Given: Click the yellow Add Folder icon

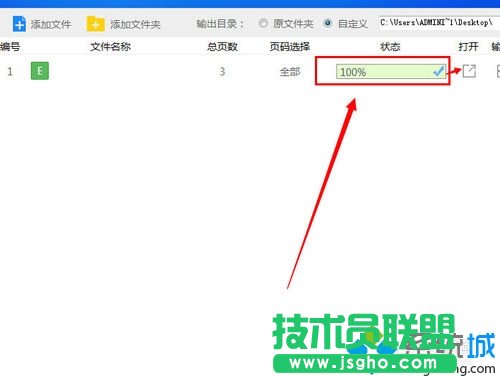Looking at the screenshot, I should click(x=95, y=24).
